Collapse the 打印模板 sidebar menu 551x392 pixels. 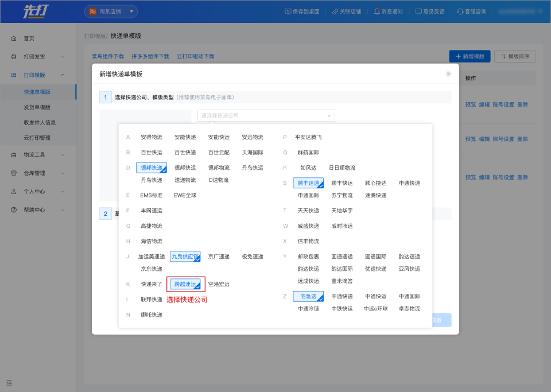click(63, 75)
